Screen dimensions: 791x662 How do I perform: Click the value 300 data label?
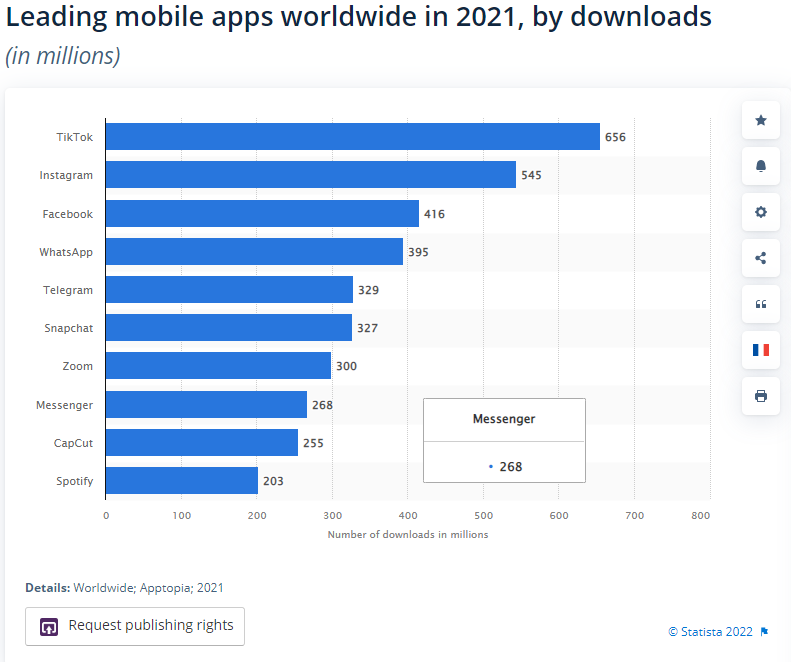[x=347, y=366]
